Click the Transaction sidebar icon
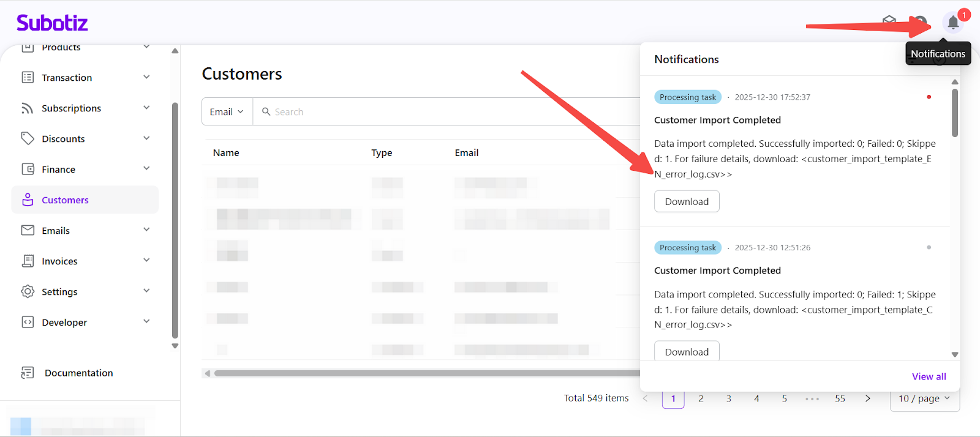The image size is (980, 437). 28,77
